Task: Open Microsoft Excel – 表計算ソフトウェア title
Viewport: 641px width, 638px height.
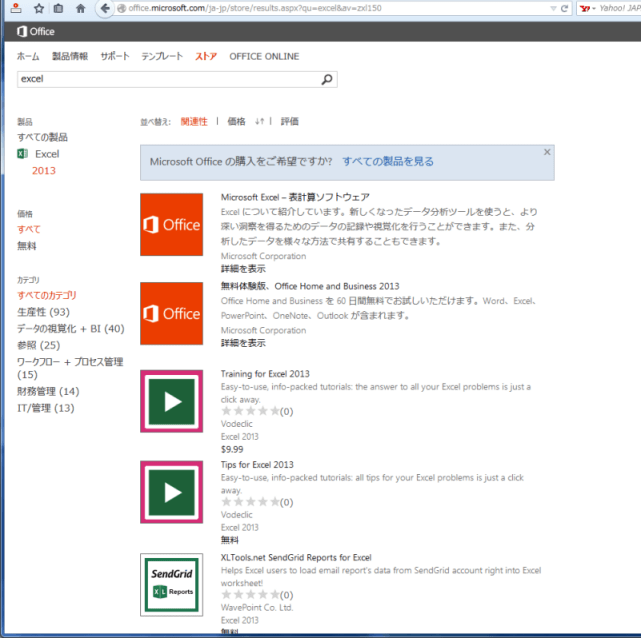Action: click(295, 197)
